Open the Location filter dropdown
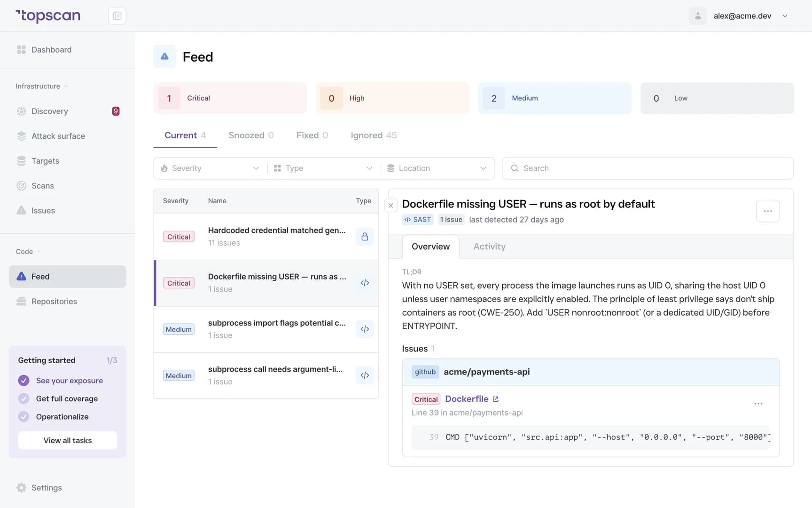 (437, 168)
